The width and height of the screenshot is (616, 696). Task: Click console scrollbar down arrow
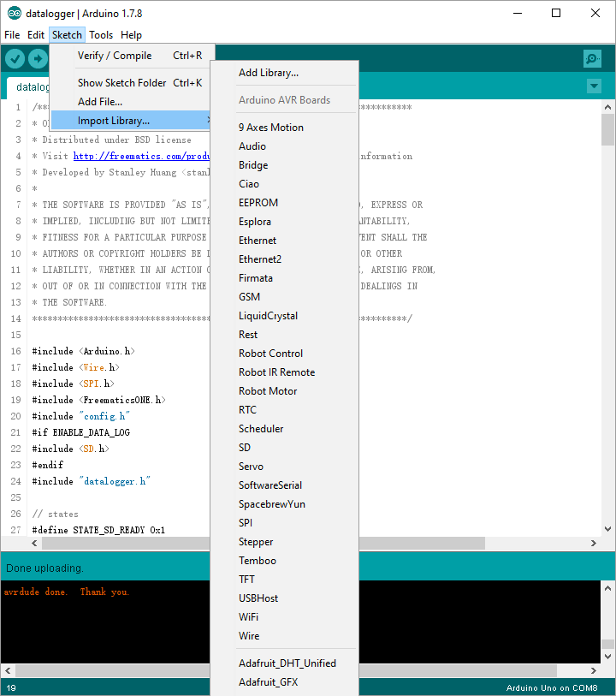coord(608,656)
